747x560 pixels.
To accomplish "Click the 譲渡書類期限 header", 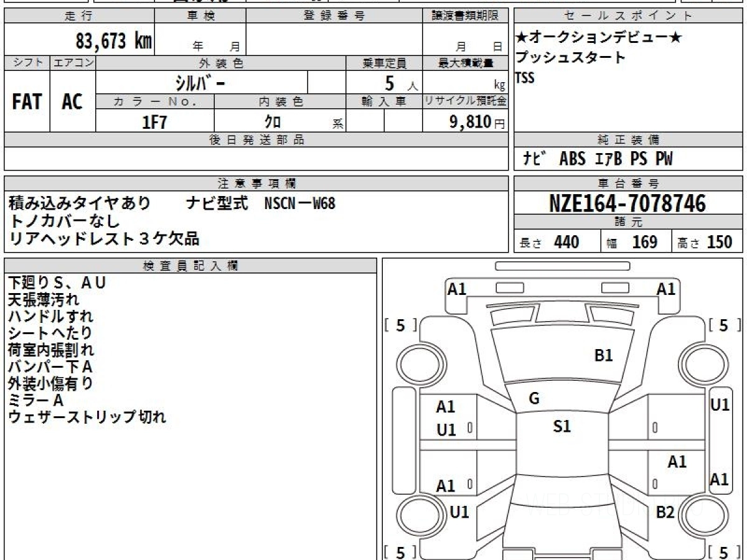I will click(464, 16).
